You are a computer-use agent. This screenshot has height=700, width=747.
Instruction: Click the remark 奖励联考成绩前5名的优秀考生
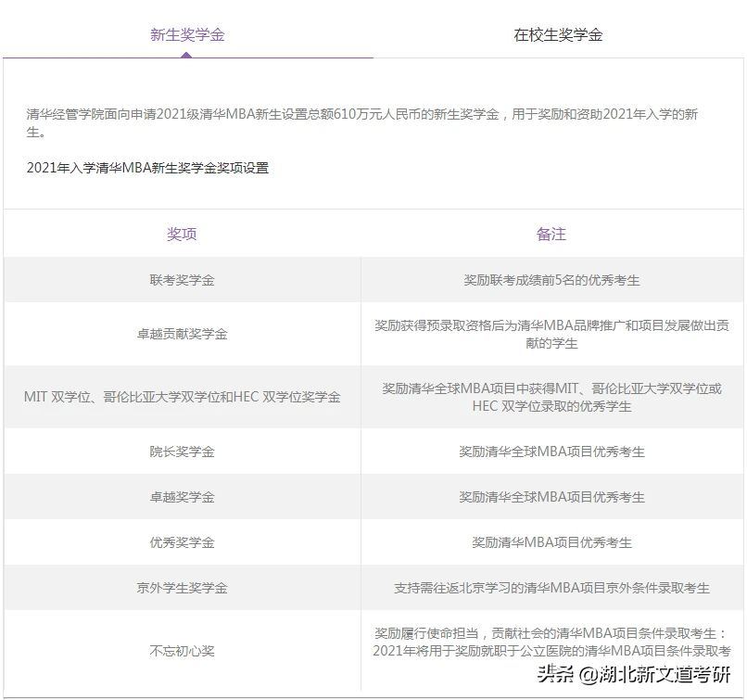pos(553,280)
